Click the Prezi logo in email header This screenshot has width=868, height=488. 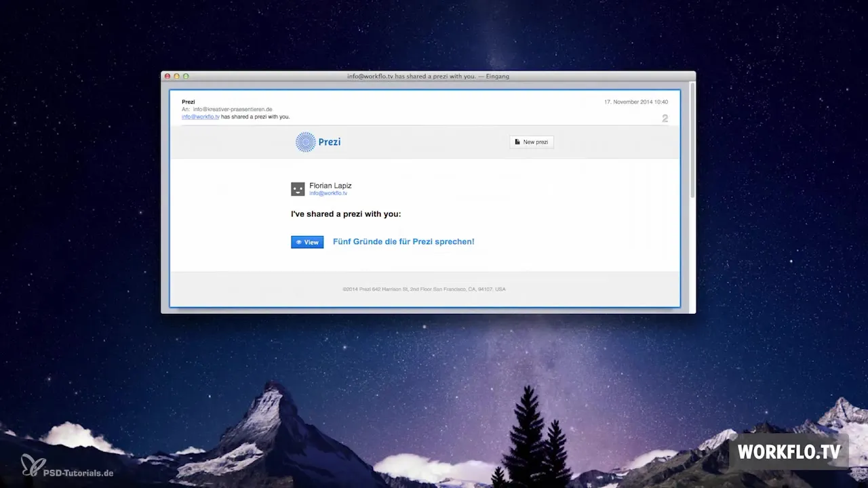point(318,142)
